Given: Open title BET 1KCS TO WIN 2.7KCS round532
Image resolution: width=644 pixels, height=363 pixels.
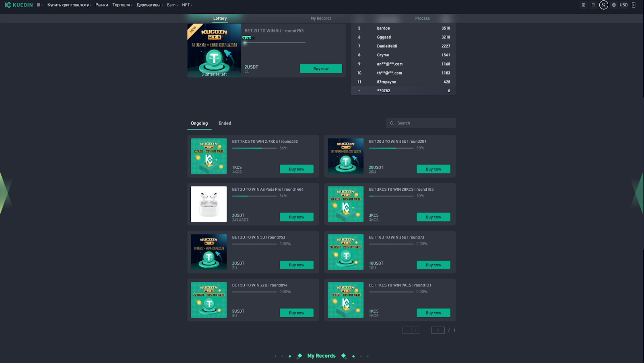Looking at the screenshot, I should [x=265, y=141].
